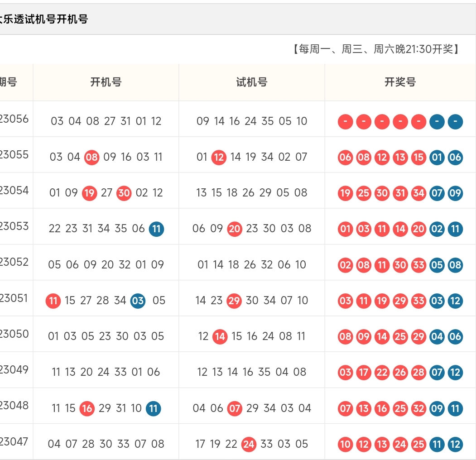Click red ball 07 in 23048 试机号

[x=235, y=408]
